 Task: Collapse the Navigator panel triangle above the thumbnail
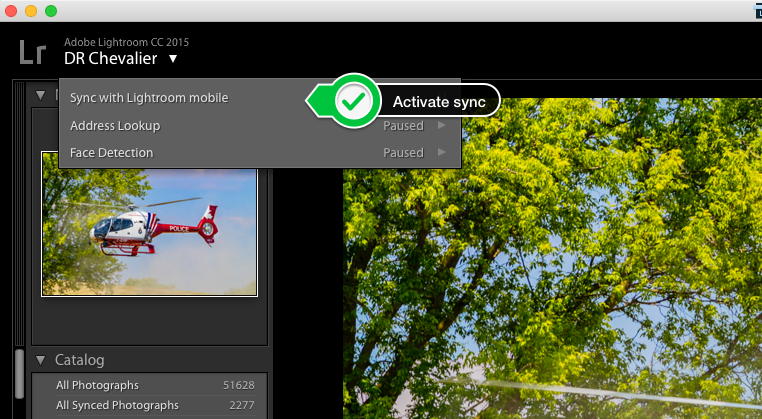pos(41,96)
